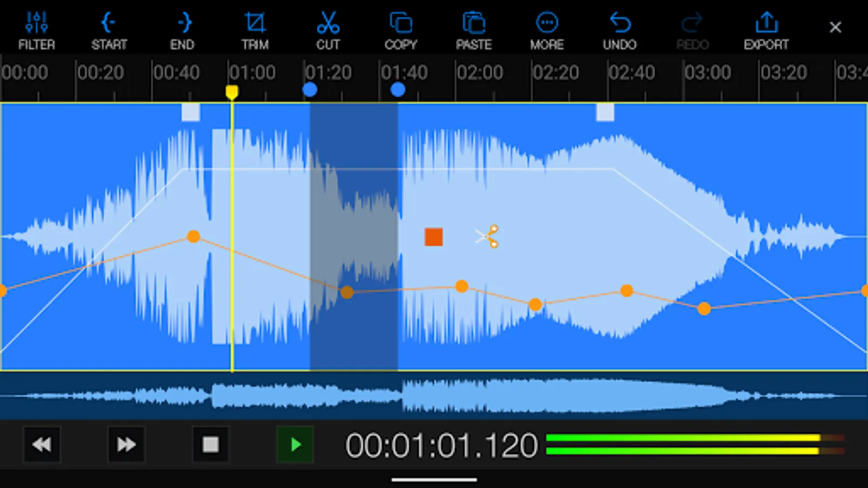Redo the last undone edit

692,31
